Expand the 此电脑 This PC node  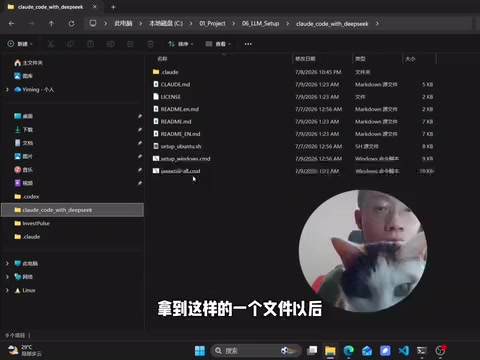(7, 263)
